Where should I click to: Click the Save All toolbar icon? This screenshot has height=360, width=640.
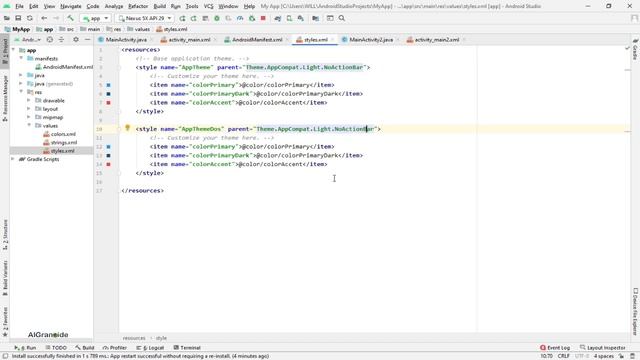18,18
